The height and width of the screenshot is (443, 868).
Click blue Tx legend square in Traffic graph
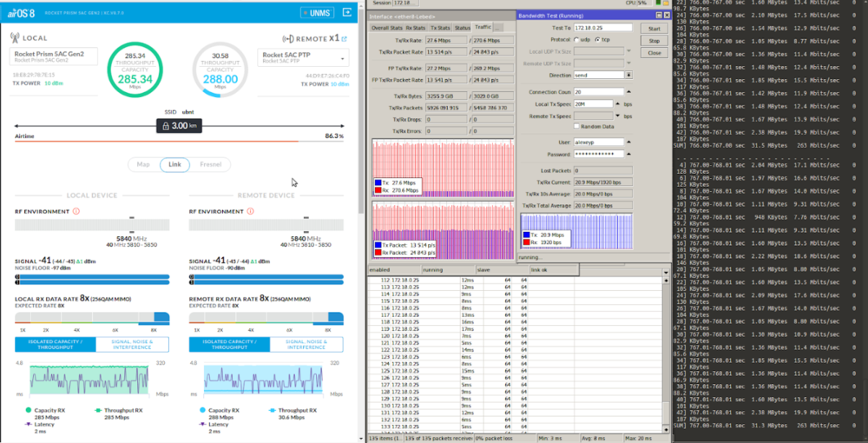(378, 182)
